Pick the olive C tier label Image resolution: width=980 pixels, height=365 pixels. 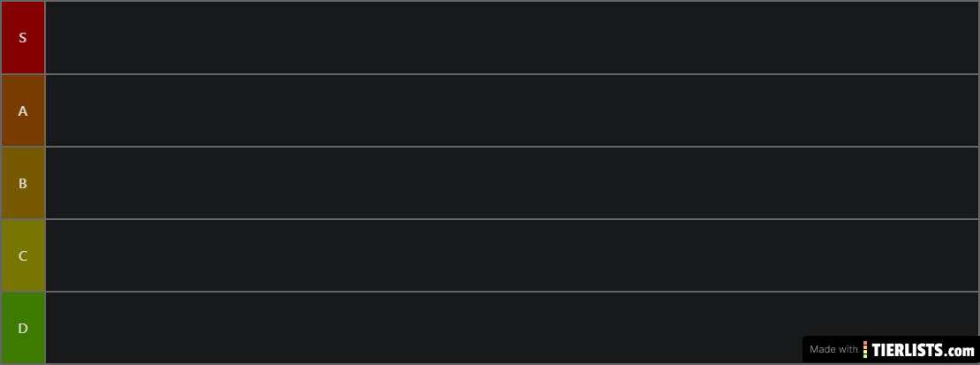pyautogui.click(x=23, y=256)
